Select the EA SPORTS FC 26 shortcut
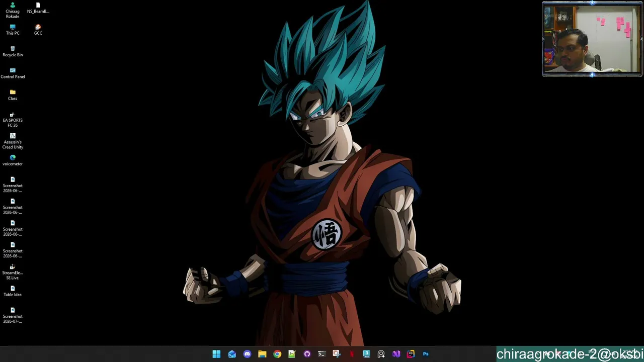The width and height of the screenshot is (644, 362). 13,120
